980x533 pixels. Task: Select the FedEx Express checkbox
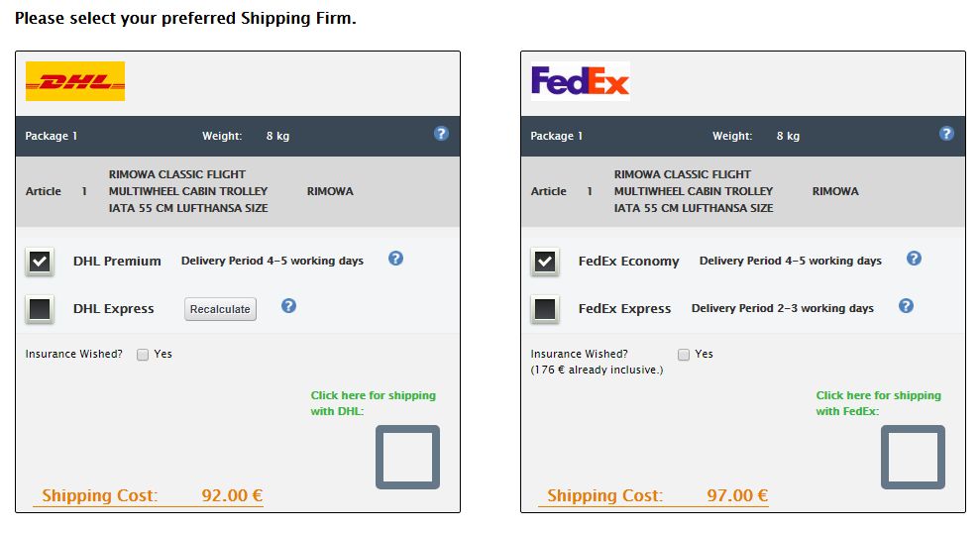tap(545, 309)
